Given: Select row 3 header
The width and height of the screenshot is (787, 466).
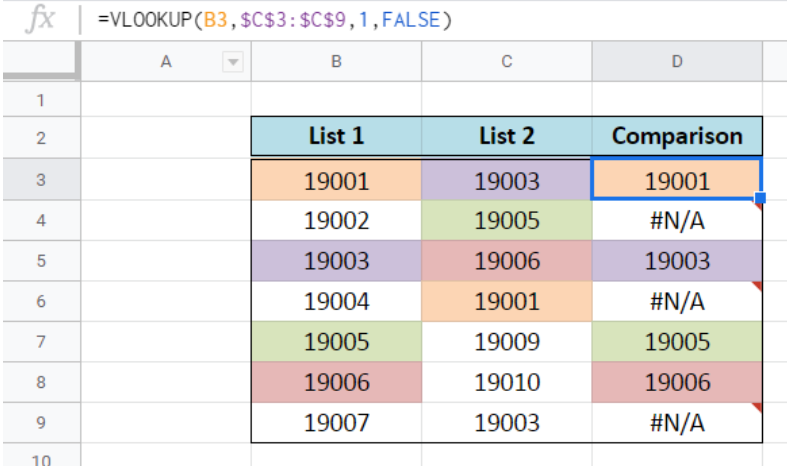Looking at the screenshot, I should pos(41,179).
